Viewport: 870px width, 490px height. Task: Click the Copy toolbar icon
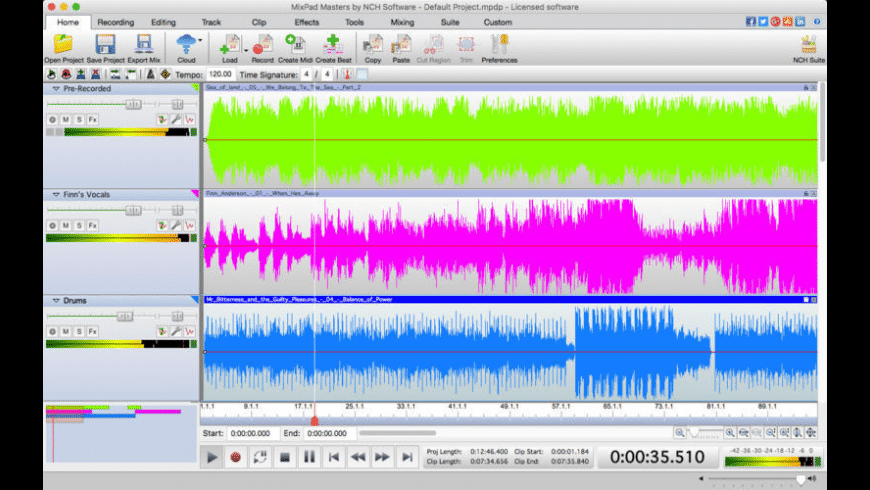click(372, 48)
